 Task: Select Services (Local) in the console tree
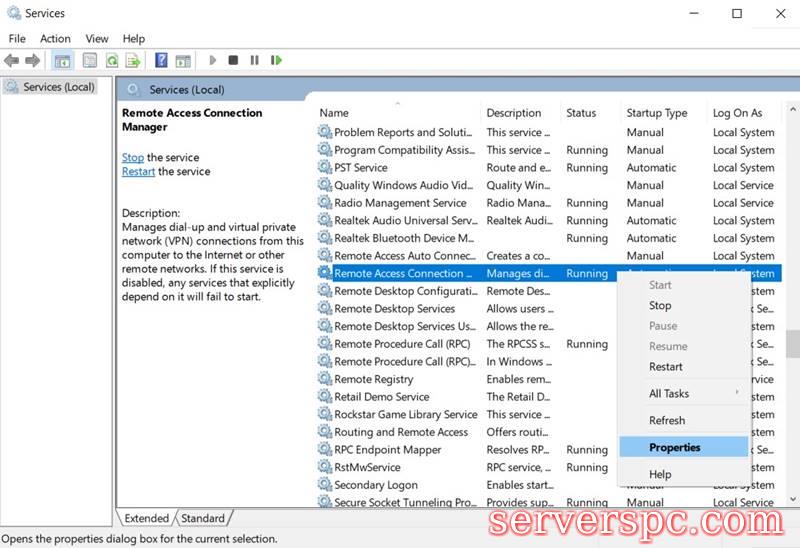58,87
